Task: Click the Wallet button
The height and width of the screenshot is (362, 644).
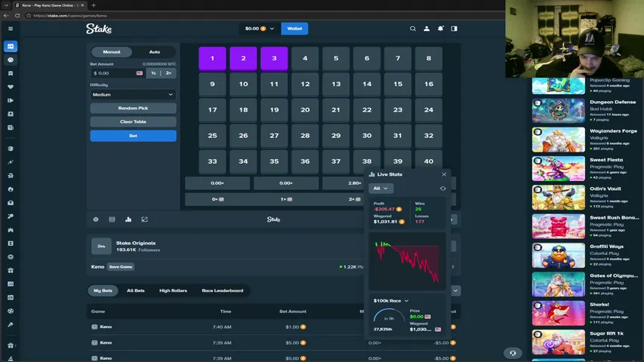Action: tap(294, 29)
